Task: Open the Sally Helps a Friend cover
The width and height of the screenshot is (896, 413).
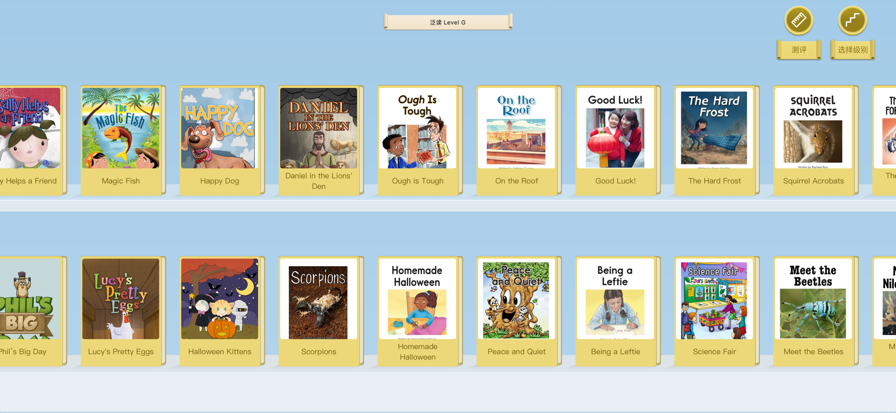Action: [30, 128]
